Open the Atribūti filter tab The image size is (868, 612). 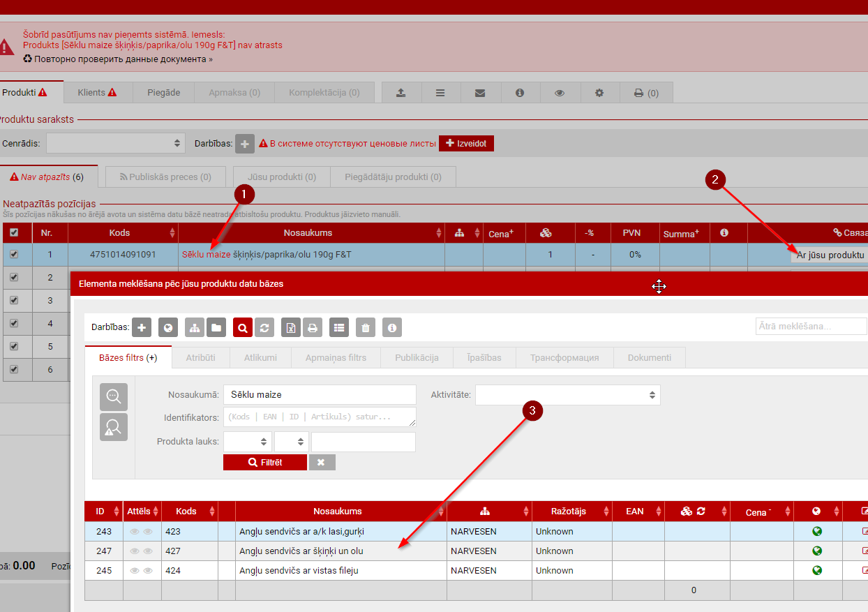[200, 357]
